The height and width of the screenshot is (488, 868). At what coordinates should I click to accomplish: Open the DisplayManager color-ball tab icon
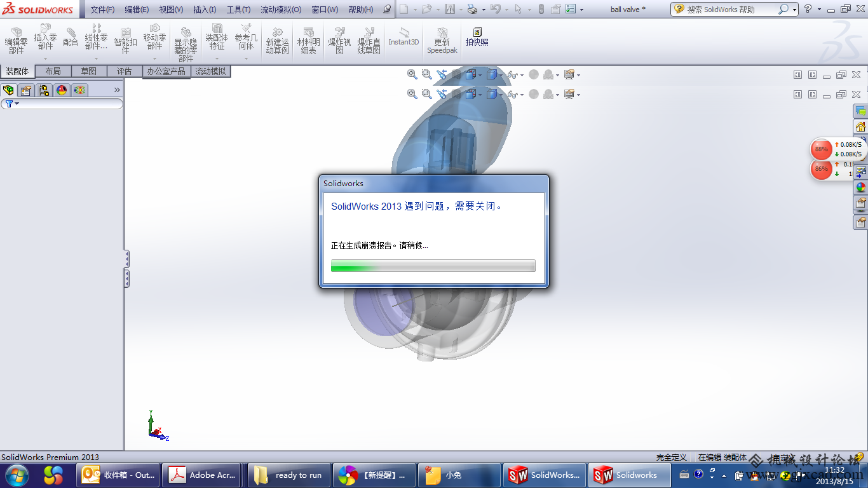pyautogui.click(x=62, y=90)
